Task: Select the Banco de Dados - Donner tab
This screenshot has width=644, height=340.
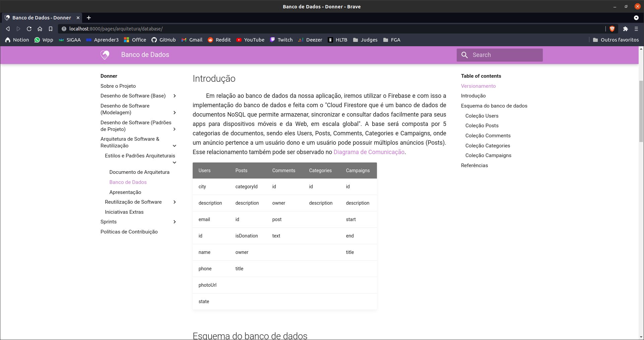Action: click(x=42, y=18)
